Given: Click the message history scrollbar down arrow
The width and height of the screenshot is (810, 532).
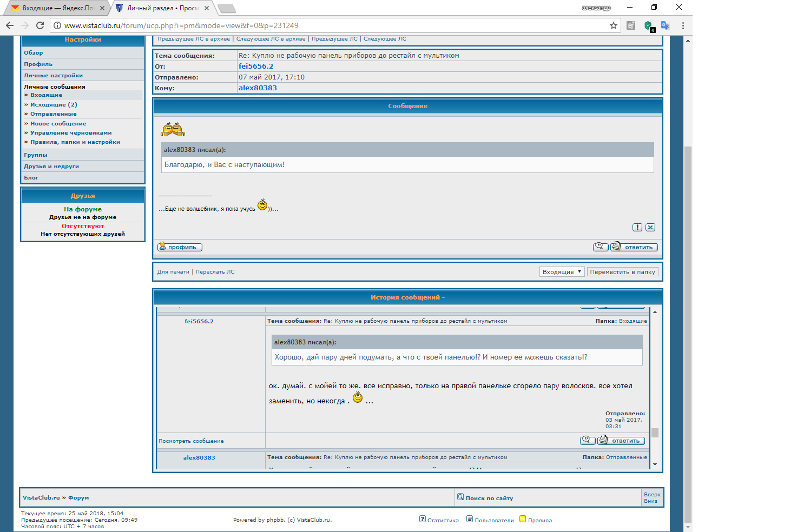Looking at the screenshot, I should 655,464.
